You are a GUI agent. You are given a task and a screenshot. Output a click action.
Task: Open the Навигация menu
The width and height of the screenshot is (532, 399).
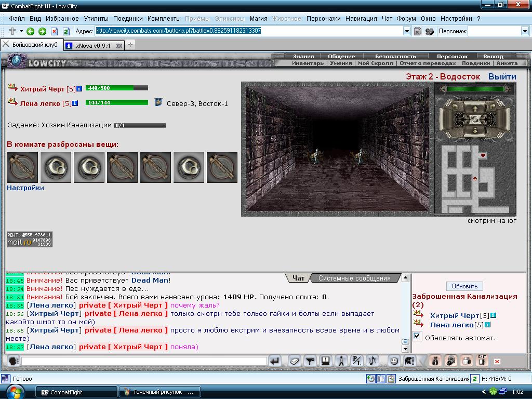(x=361, y=19)
